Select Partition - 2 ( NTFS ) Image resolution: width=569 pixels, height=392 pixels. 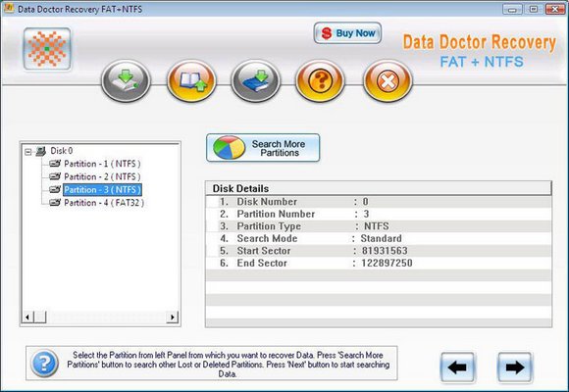102,177
